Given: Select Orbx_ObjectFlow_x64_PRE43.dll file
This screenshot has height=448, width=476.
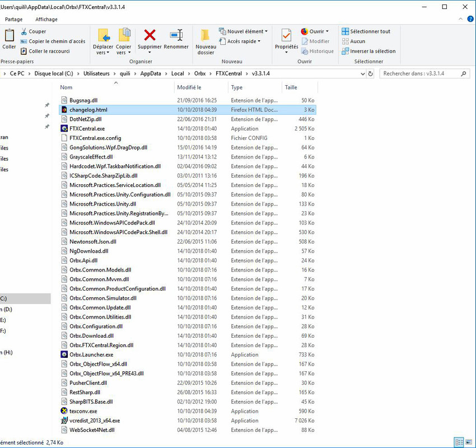Looking at the screenshot, I should click(106, 374).
